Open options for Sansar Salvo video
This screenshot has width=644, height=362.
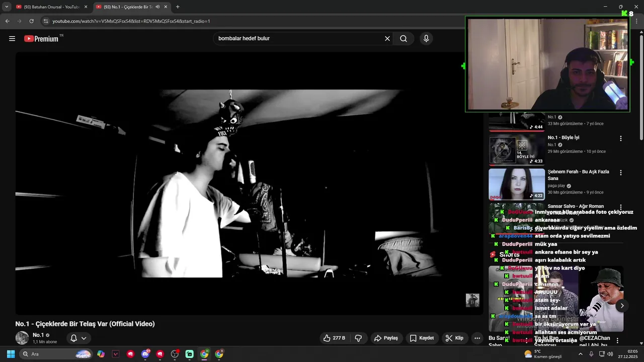click(620, 207)
